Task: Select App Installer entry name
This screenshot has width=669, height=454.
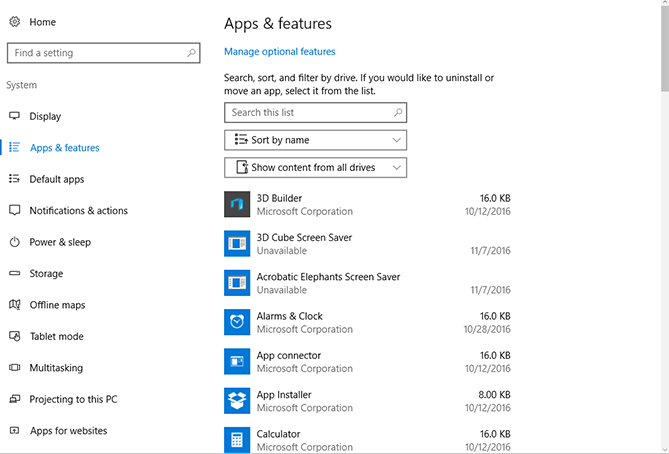Action: click(284, 395)
